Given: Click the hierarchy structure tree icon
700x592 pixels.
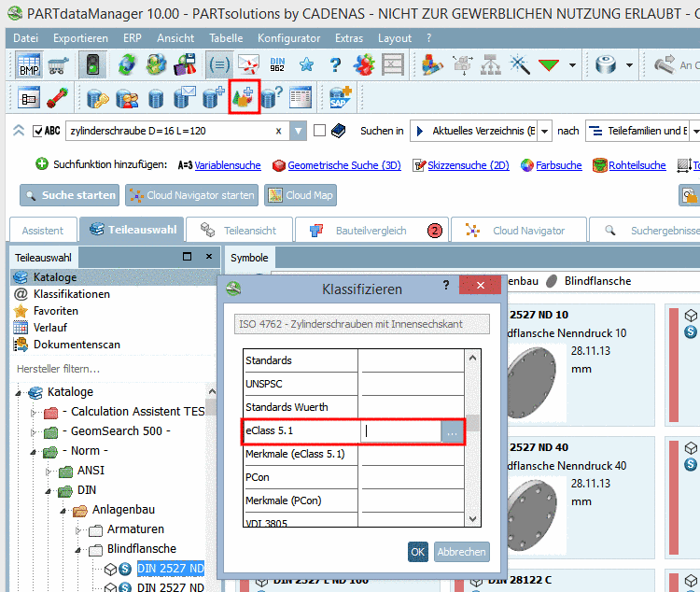Looking at the screenshot, I should (x=491, y=65).
